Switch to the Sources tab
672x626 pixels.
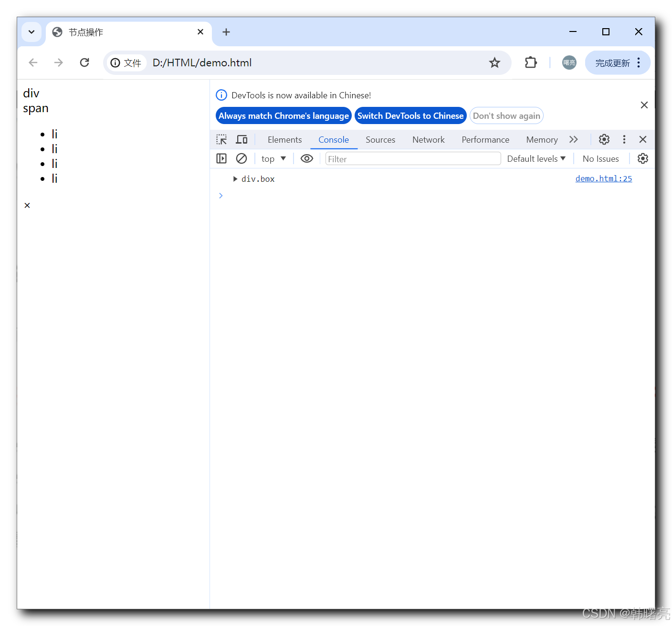tap(380, 139)
